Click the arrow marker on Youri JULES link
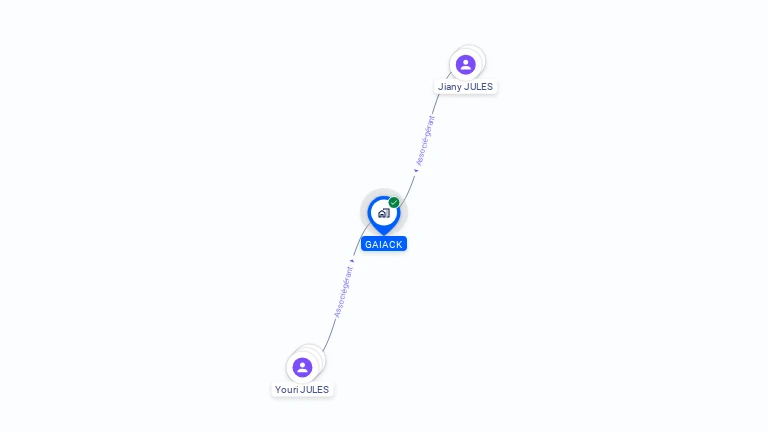Image resolution: width=768 pixels, height=432 pixels. pos(352,261)
